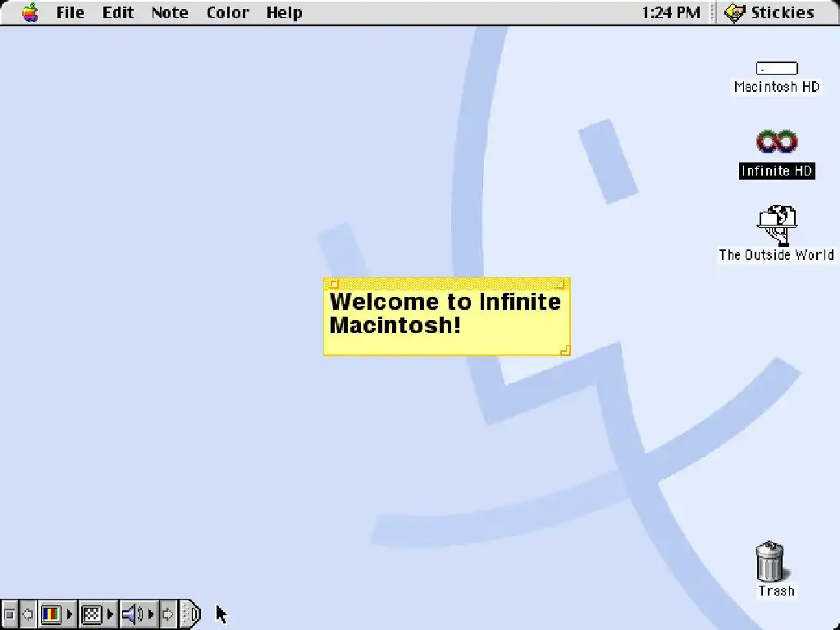This screenshot has width=840, height=630.
Task: Click the Trash label text
Action: 776,591
